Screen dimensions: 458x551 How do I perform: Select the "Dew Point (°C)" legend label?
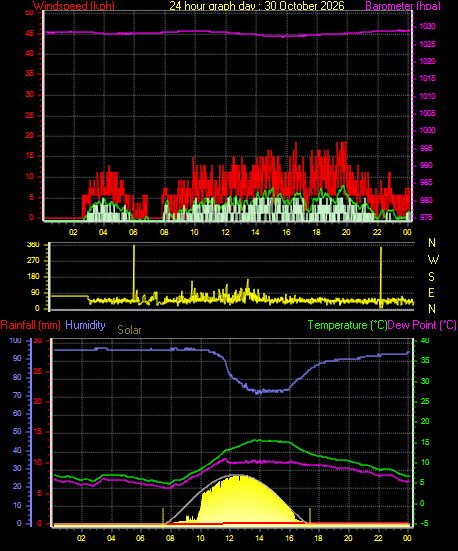point(422,325)
